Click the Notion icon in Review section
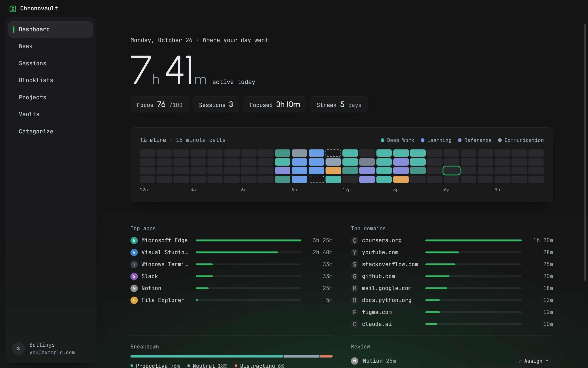This screenshot has height=368, width=588. point(354,361)
